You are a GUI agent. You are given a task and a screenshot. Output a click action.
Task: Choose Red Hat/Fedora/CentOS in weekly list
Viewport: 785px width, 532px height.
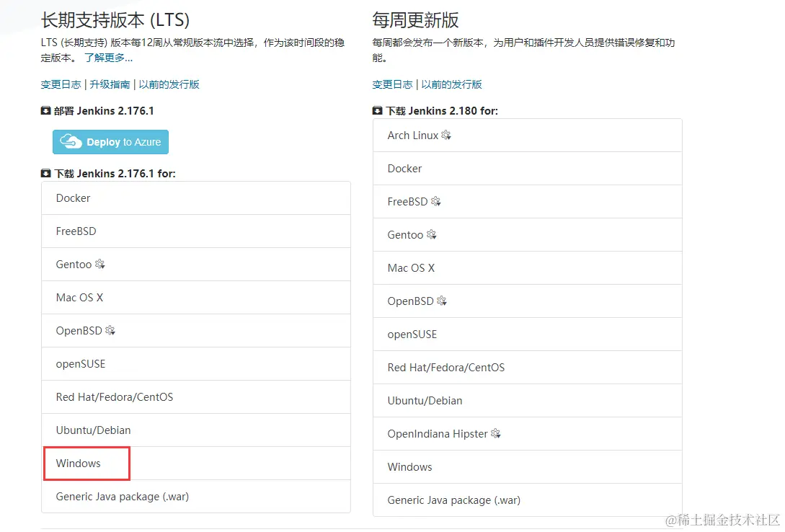(x=527, y=368)
